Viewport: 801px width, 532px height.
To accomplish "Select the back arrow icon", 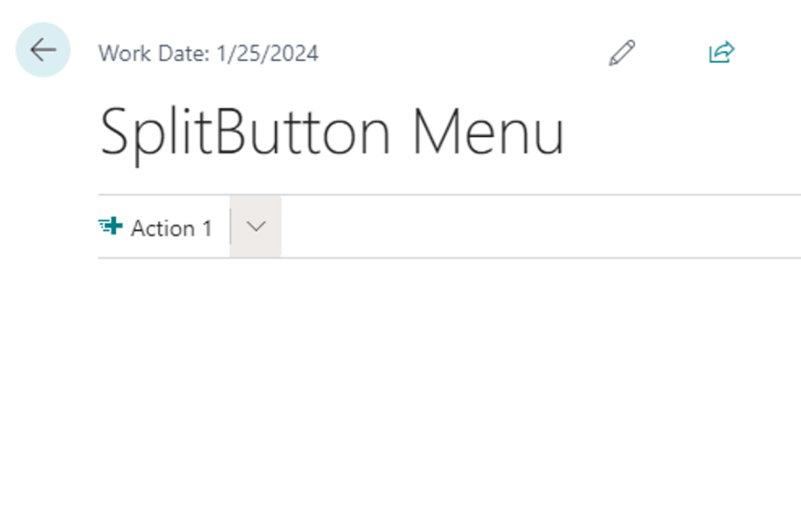I will click(x=41, y=50).
